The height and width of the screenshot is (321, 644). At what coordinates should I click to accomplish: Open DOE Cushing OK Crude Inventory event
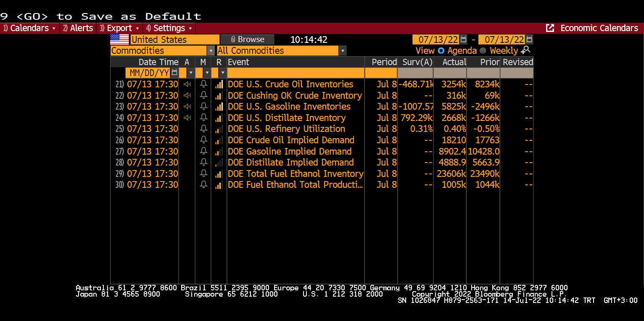pyautogui.click(x=295, y=95)
